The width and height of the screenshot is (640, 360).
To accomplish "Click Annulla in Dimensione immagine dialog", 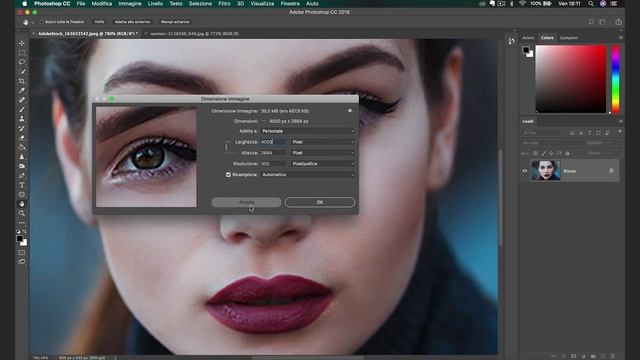I will pyautogui.click(x=246, y=202).
